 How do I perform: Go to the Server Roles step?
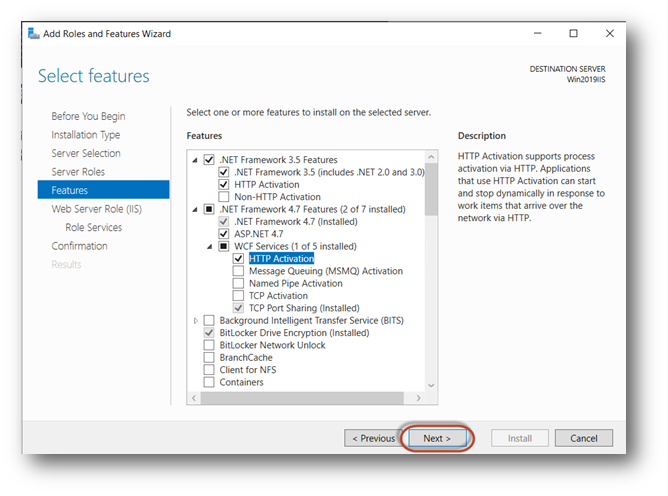point(78,172)
